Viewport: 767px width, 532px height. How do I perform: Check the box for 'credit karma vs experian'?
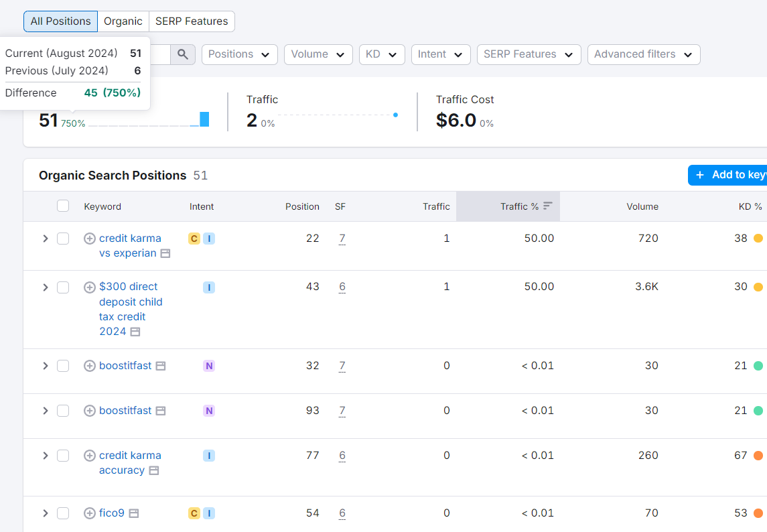coord(63,239)
